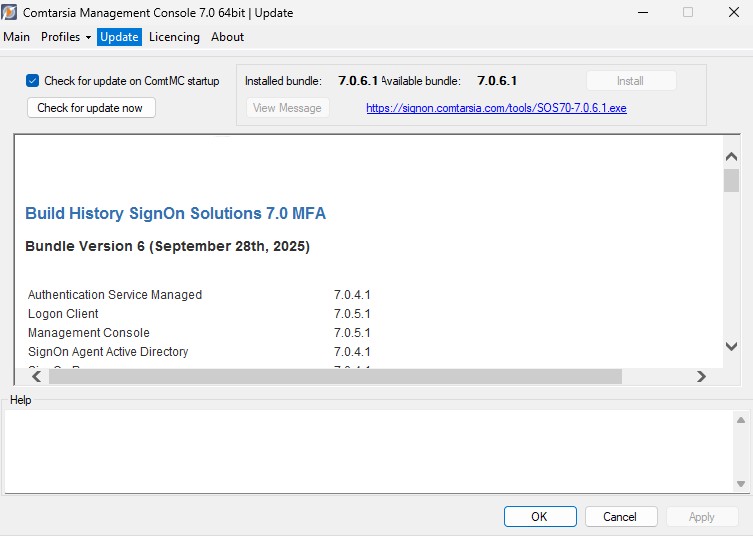Open the About menu
The width and height of the screenshot is (753, 536).
click(228, 37)
